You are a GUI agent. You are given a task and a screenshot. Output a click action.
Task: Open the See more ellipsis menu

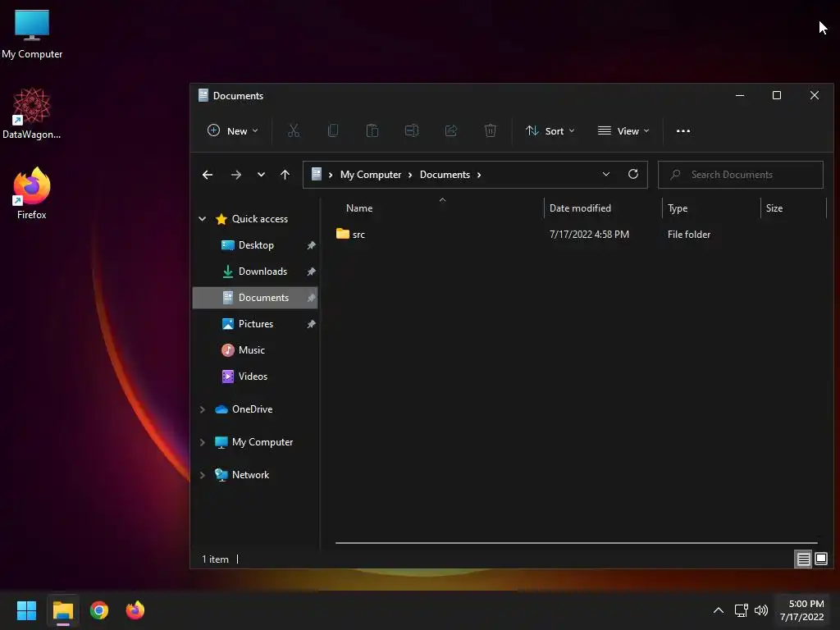[683, 130]
